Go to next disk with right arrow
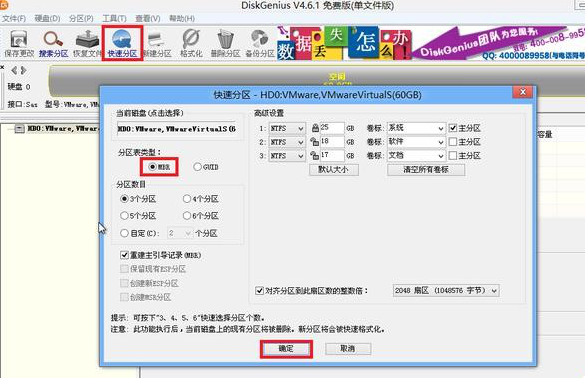This screenshot has width=585, height=378. (24, 70)
